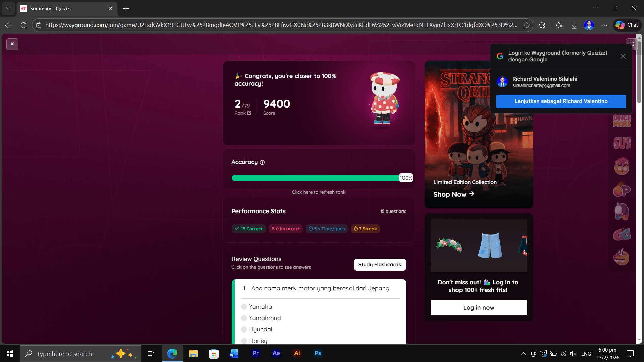This screenshot has width=644, height=362.
Task: Close the Quizizz summary with X button
Action: coord(12,44)
